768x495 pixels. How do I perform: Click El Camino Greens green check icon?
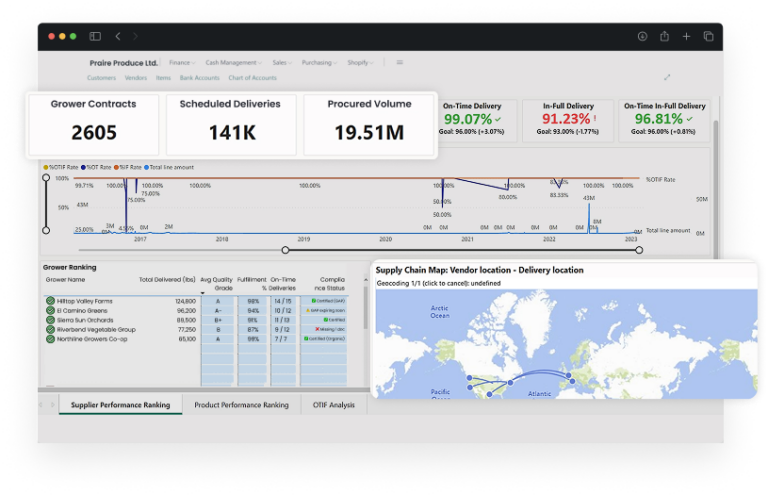point(50,310)
